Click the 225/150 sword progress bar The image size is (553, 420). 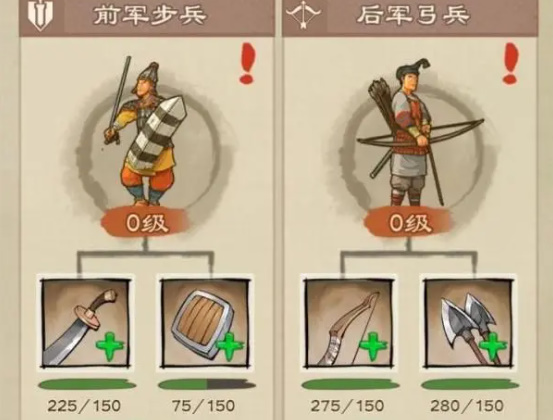(x=87, y=385)
